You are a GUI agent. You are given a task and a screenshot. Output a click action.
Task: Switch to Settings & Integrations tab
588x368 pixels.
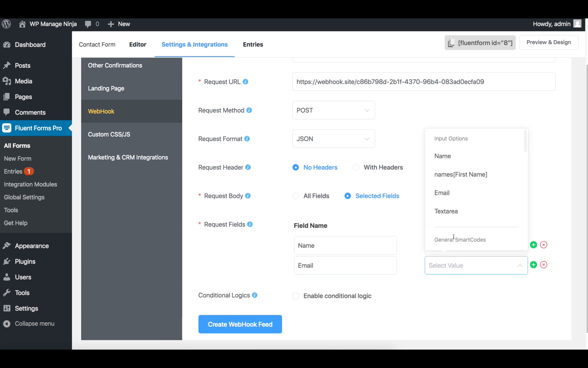194,45
